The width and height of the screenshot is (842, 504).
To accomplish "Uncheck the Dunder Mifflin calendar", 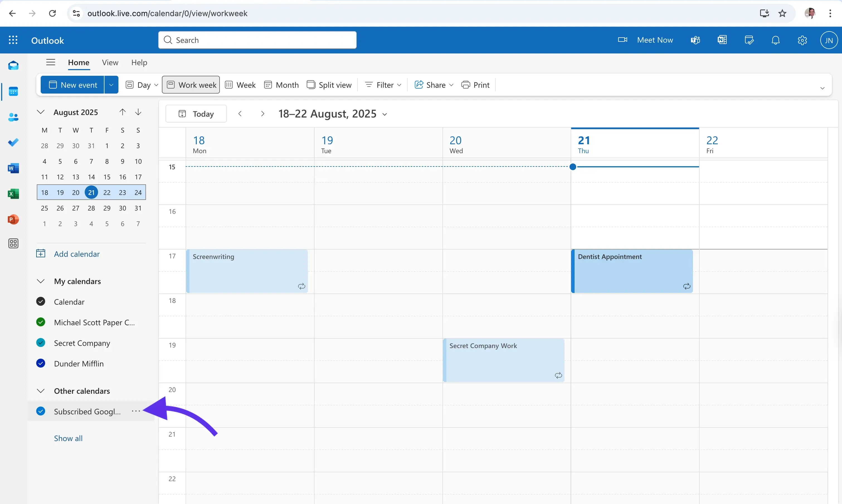I will coord(41,363).
